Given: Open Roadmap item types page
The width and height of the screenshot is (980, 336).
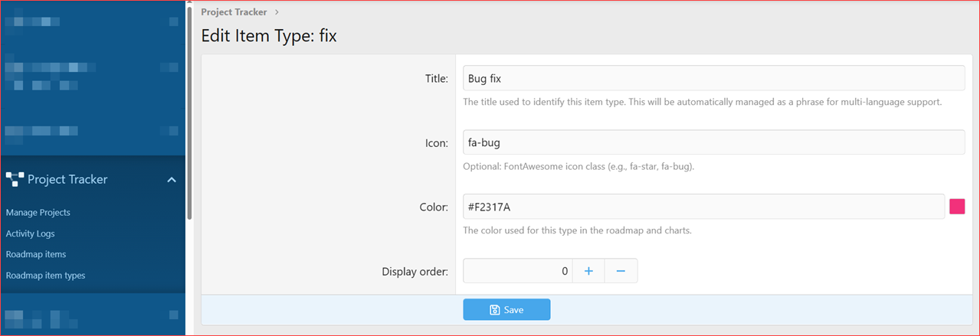Looking at the screenshot, I should click(45, 275).
